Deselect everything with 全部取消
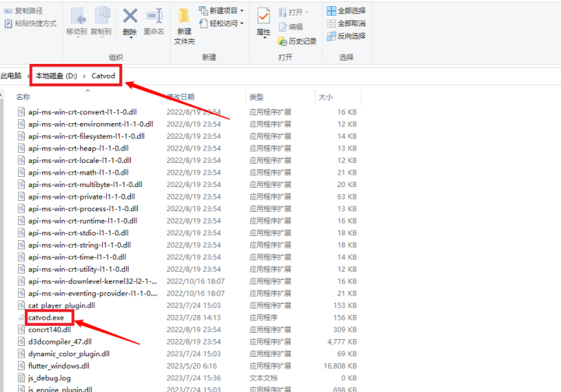This screenshot has width=561, height=392. [x=346, y=23]
